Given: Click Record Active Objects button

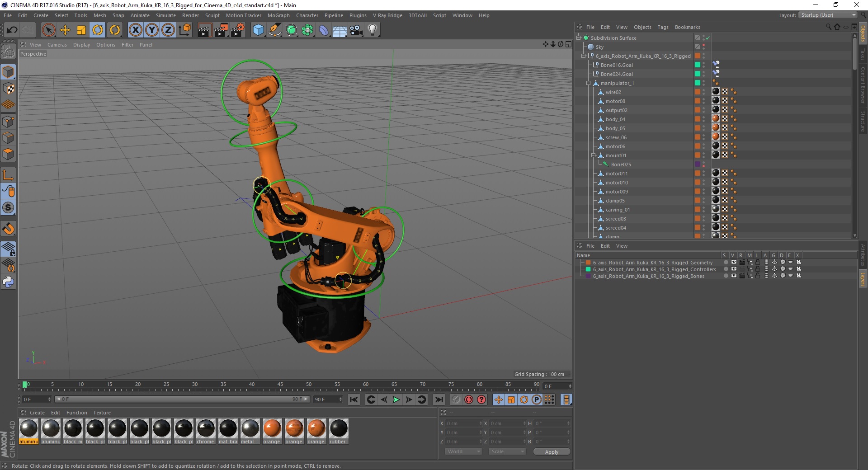Looking at the screenshot, I should pos(456,399).
